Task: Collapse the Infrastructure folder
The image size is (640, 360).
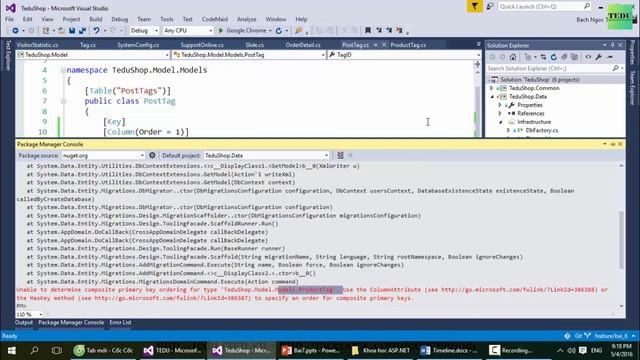Action: [x=500, y=122]
